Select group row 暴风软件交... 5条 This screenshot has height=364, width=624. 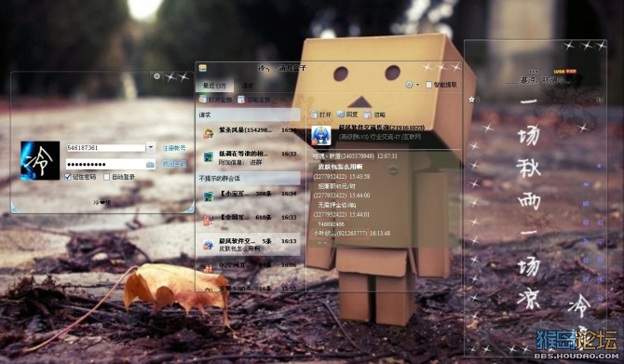[x=249, y=244]
